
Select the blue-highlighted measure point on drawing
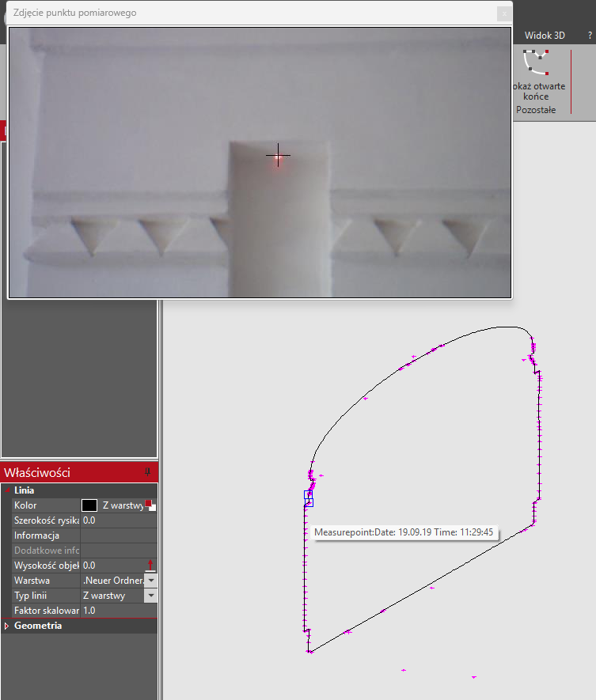point(309,498)
